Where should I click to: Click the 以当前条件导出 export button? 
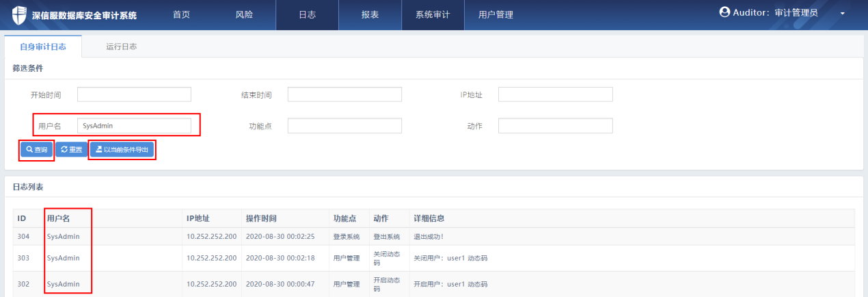click(122, 149)
